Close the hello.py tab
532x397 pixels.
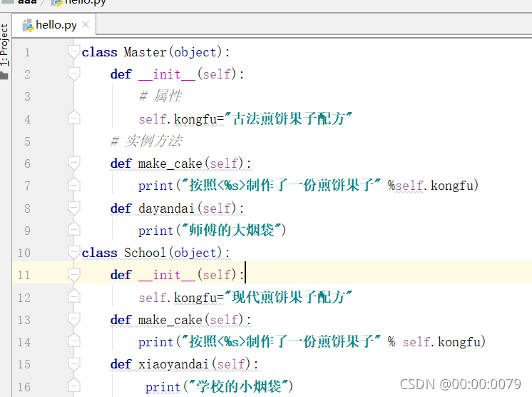86,24
